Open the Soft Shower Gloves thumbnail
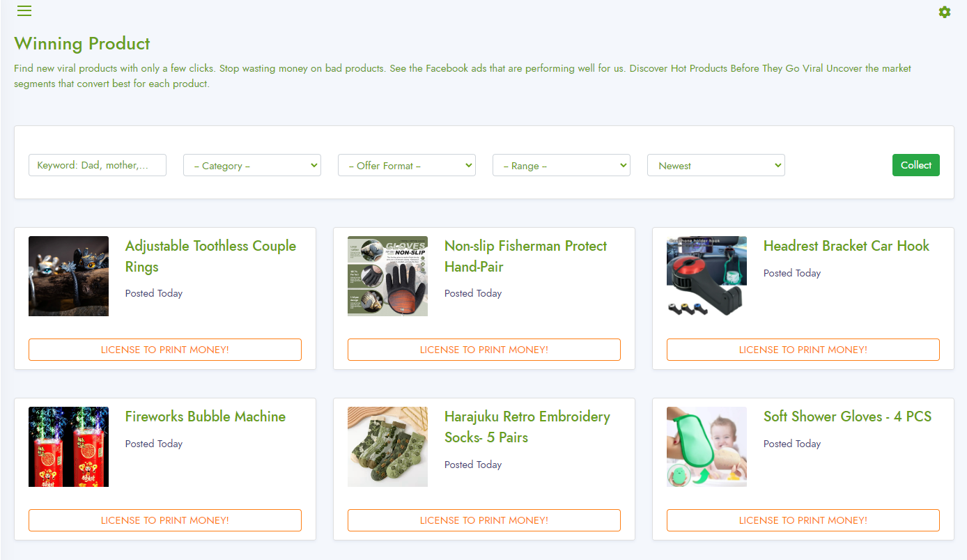Image resolution: width=967 pixels, height=560 pixels. [706, 446]
